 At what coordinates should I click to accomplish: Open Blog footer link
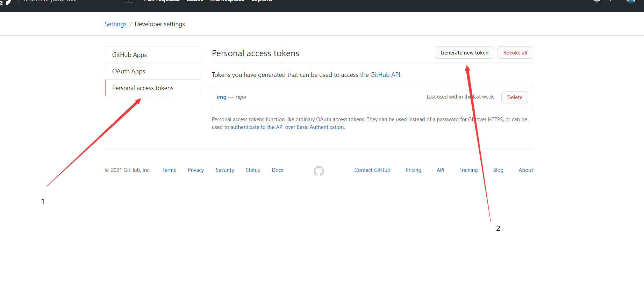(498, 170)
